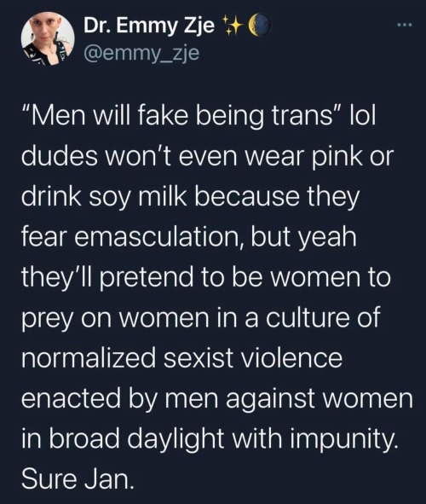Click the line "they'll pretend to be women to"

(206, 277)
